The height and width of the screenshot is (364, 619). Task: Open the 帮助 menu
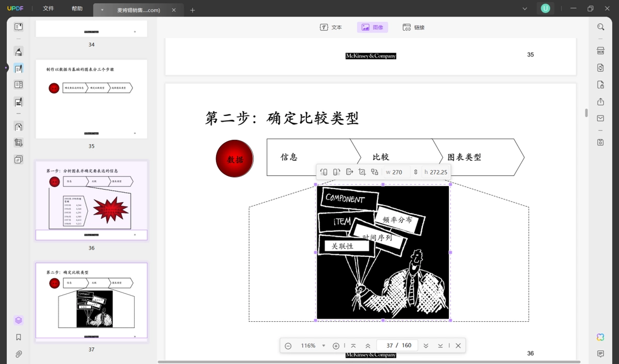[x=77, y=9]
